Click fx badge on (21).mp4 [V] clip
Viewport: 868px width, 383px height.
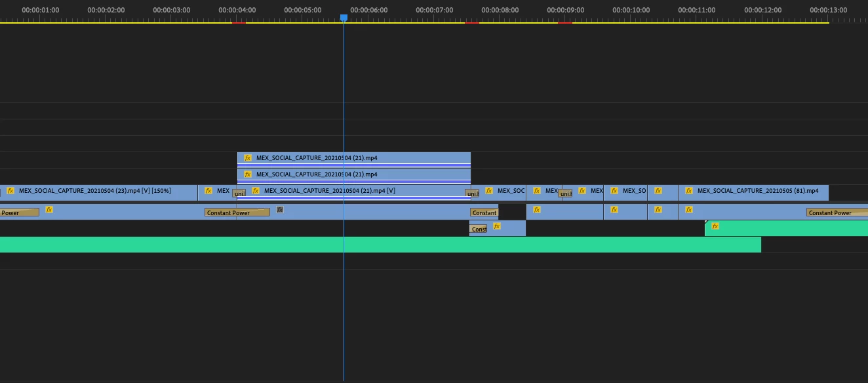[x=256, y=191]
